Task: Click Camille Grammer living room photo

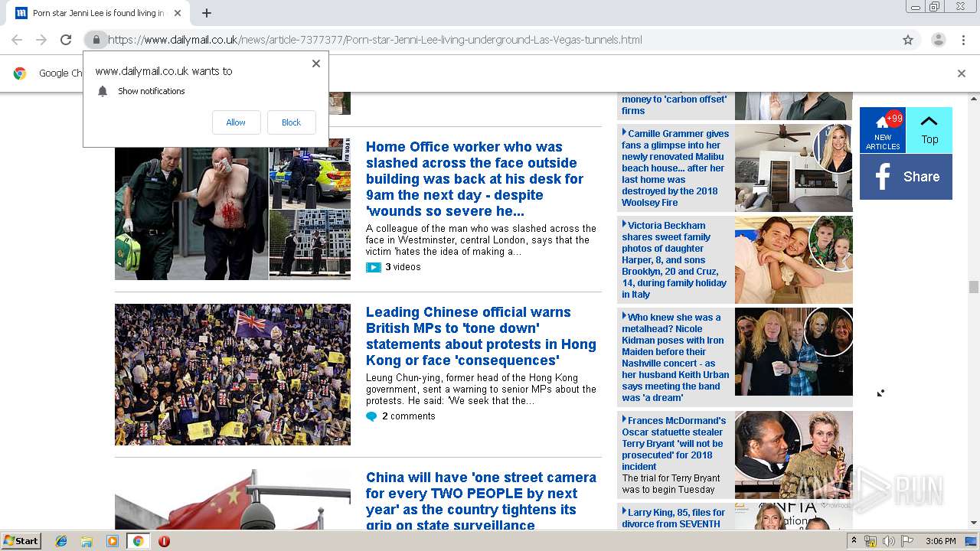Action: pyautogui.click(x=793, y=168)
